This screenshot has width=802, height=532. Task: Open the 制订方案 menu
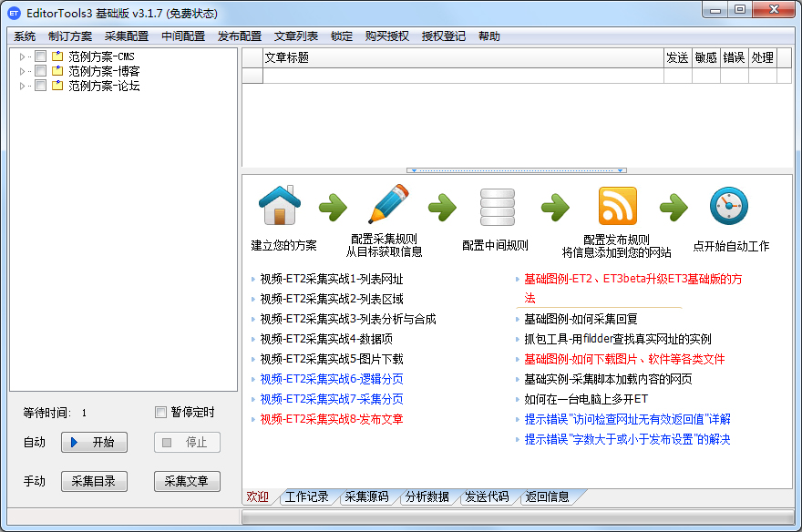click(x=70, y=36)
